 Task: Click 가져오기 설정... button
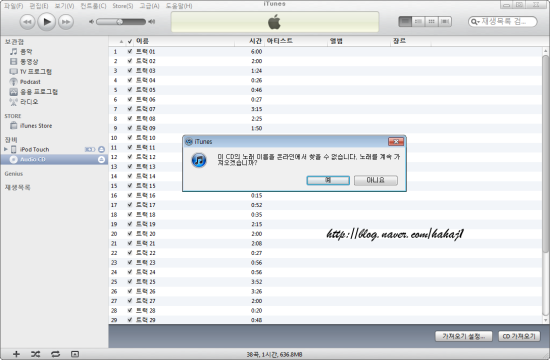tap(463, 336)
